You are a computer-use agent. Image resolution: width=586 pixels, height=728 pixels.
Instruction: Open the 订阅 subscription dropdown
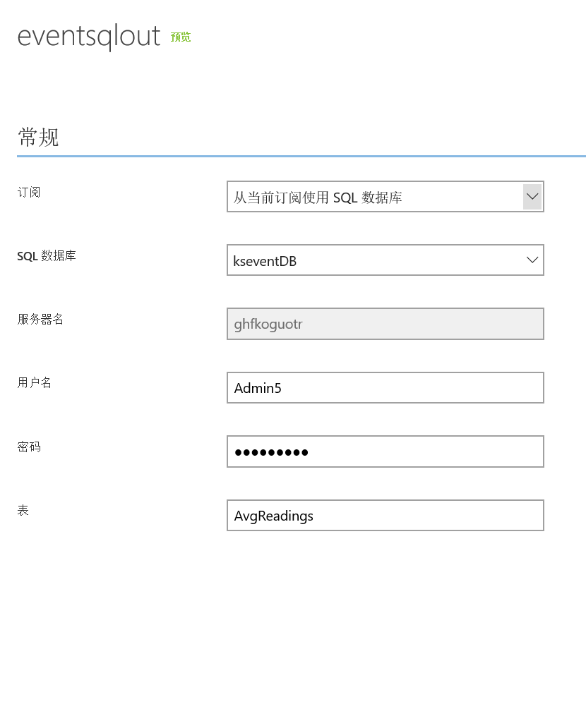(x=385, y=196)
